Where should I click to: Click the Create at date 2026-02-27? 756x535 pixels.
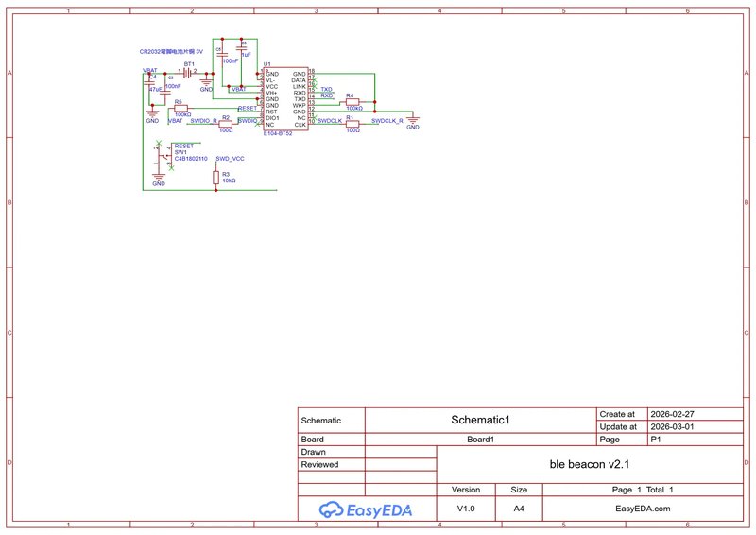[672, 414]
